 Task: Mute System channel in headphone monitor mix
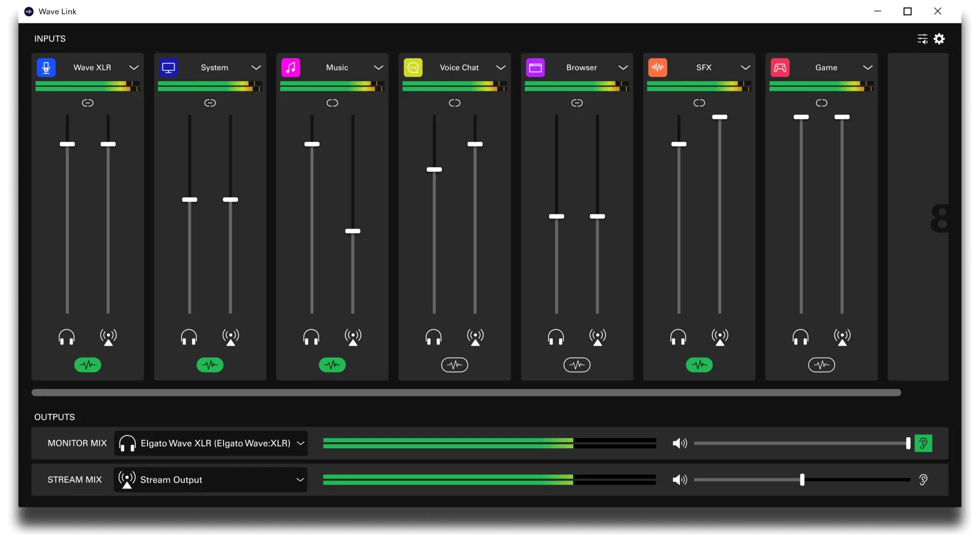pos(189,337)
